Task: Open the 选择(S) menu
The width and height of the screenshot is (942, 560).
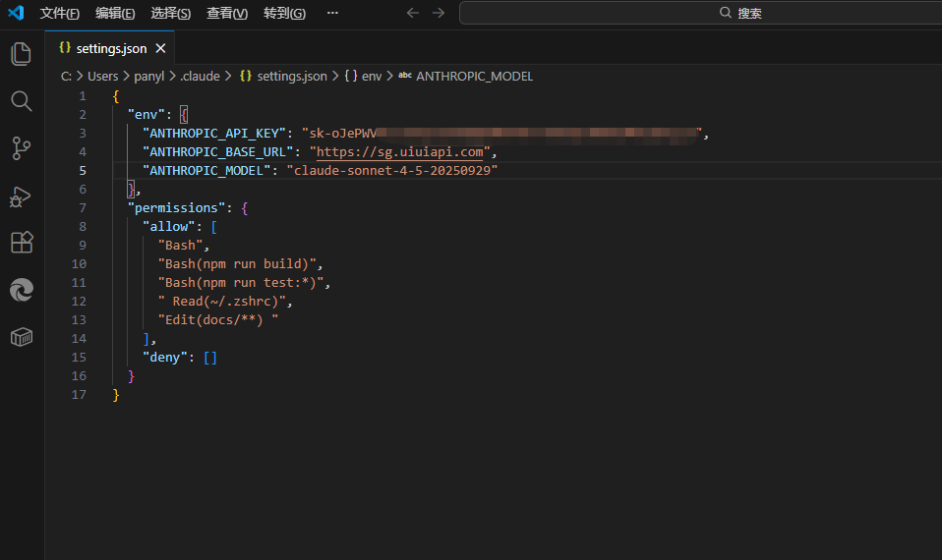Action: pyautogui.click(x=171, y=13)
